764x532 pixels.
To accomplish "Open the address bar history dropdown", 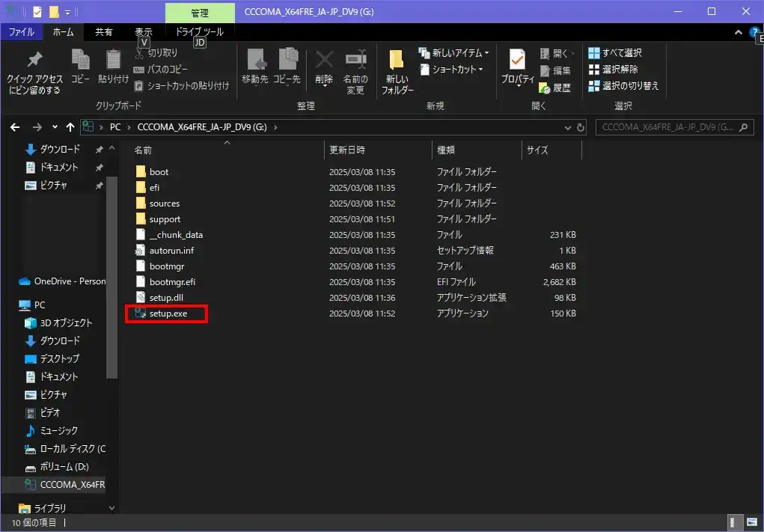I will [567, 127].
